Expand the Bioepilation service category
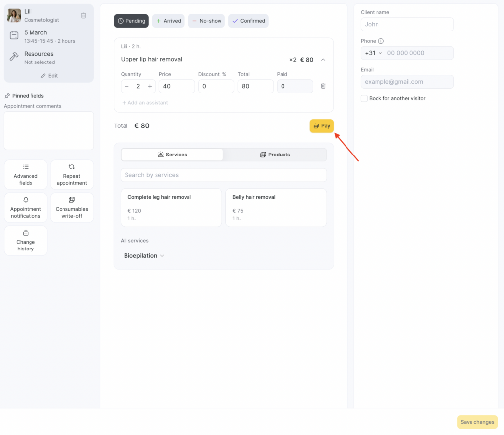The width and height of the screenshot is (504, 435). [x=144, y=256]
